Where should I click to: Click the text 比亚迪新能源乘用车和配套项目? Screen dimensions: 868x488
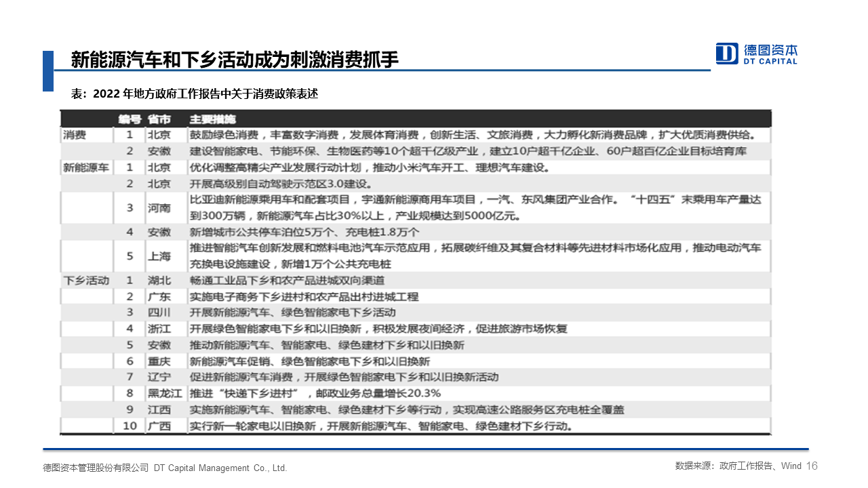point(269,200)
